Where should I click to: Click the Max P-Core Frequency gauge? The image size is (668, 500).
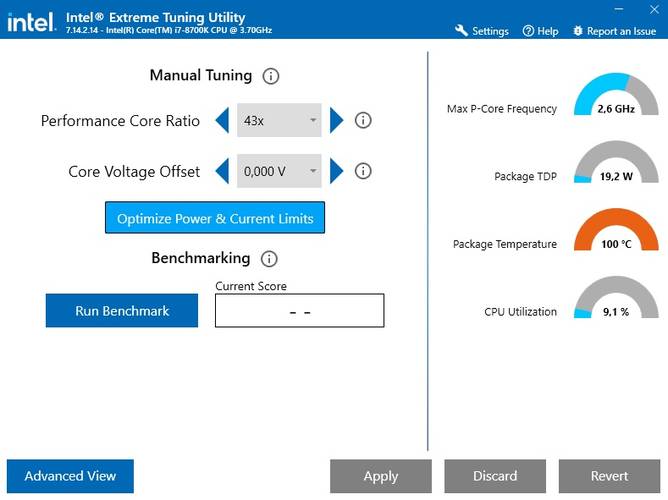tap(616, 95)
